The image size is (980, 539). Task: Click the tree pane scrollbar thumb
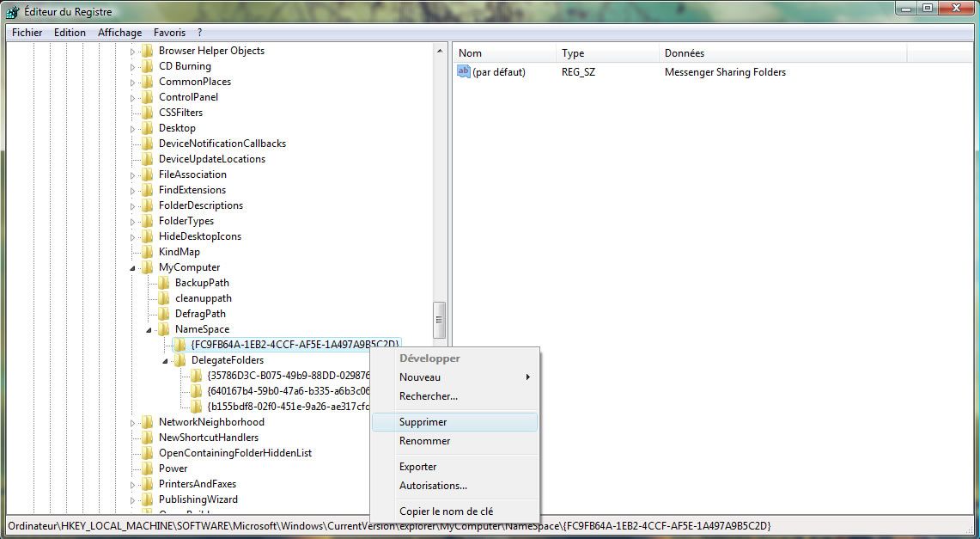point(440,320)
